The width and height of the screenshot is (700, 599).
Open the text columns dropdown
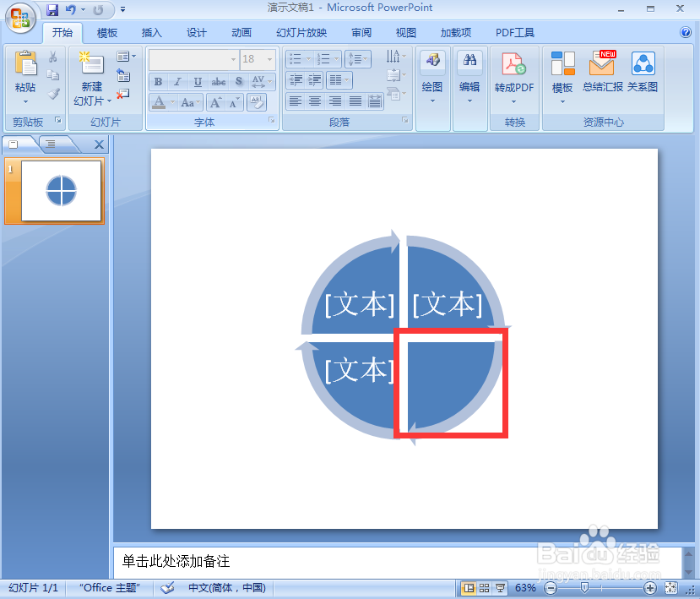339,80
